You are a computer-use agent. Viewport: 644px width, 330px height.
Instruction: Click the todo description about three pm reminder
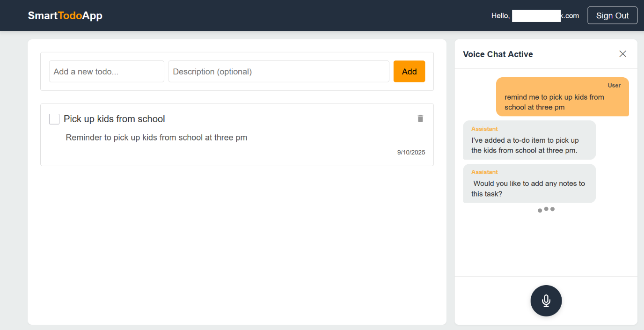[156, 138]
